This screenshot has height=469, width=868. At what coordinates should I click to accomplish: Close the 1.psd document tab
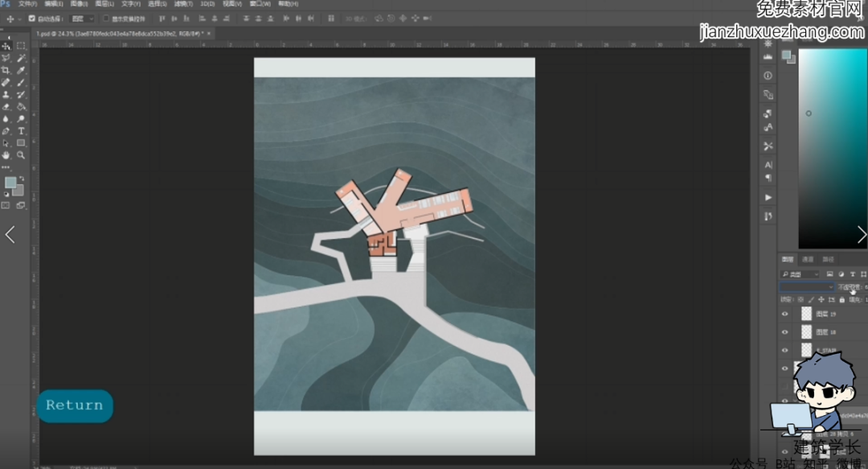209,34
